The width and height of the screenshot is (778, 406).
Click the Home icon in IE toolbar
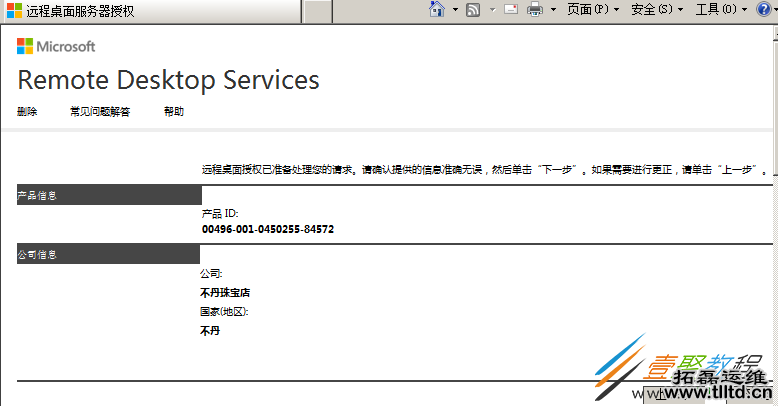pyautogui.click(x=437, y=9)
